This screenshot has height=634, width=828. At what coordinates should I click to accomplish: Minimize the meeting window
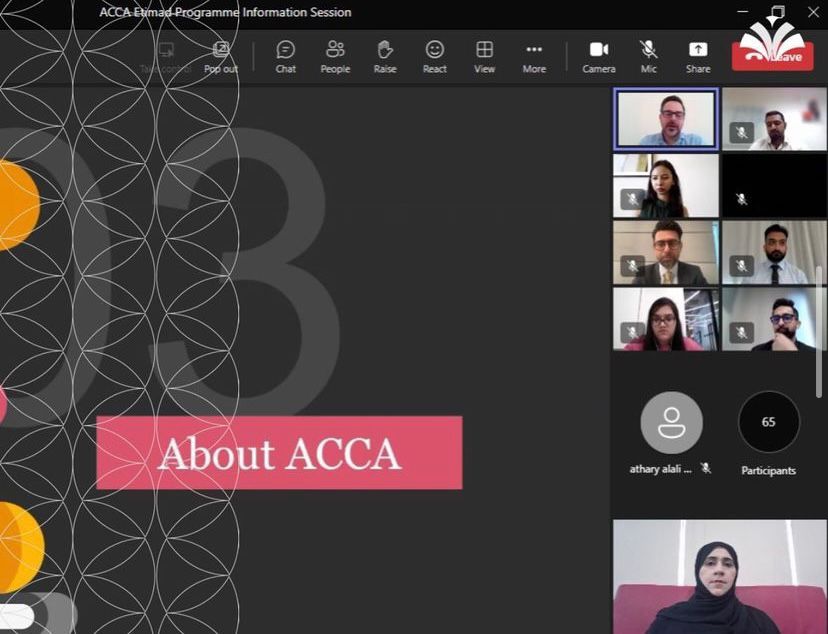point(742,12)
